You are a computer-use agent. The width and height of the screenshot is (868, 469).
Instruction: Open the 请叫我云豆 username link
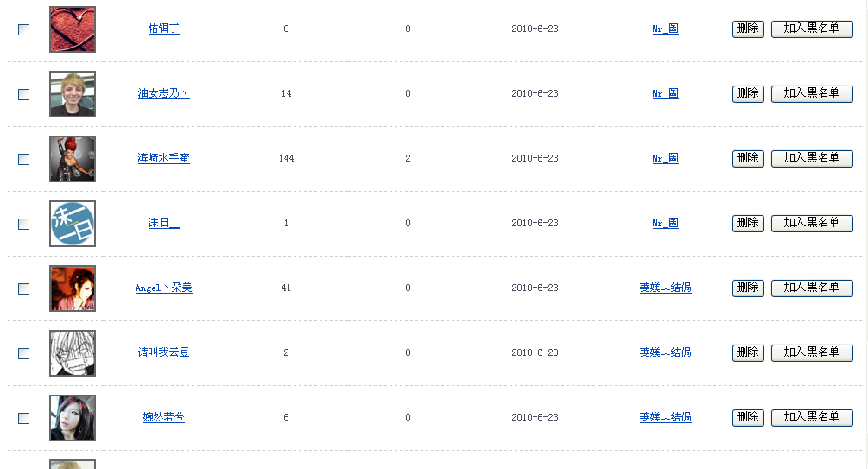[x=163, y=352]
